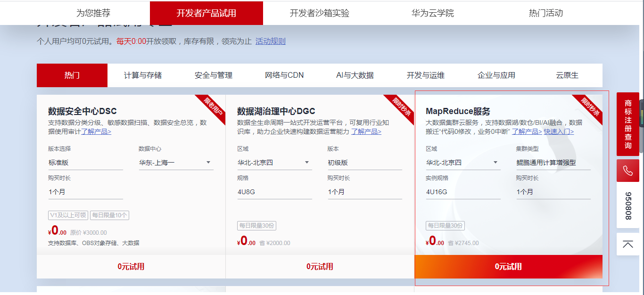Click the 数据湖治理中心DGC title
The image size is (644, 295).
[276, 111]
